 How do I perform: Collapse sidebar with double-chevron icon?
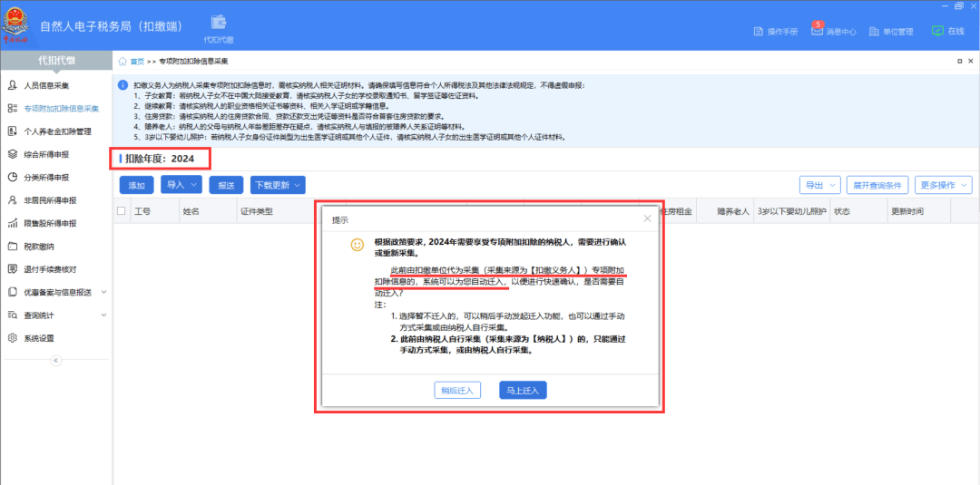pyautogui.click(x=55, y=360)
